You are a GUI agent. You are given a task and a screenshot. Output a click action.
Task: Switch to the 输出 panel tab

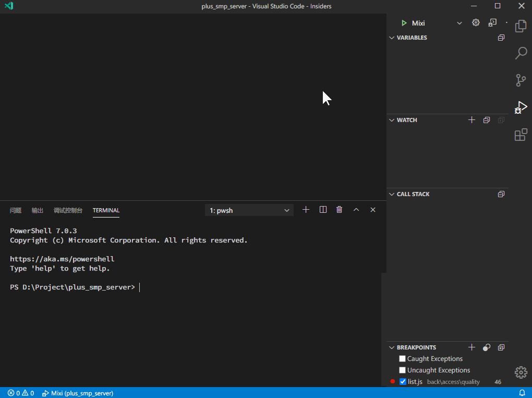38,210
